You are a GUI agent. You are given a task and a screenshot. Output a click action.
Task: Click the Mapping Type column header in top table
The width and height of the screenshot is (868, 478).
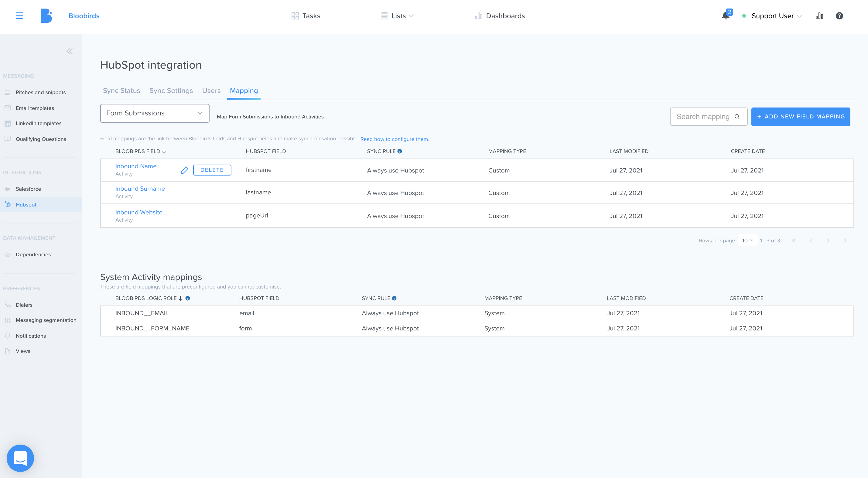coord(507,151)
